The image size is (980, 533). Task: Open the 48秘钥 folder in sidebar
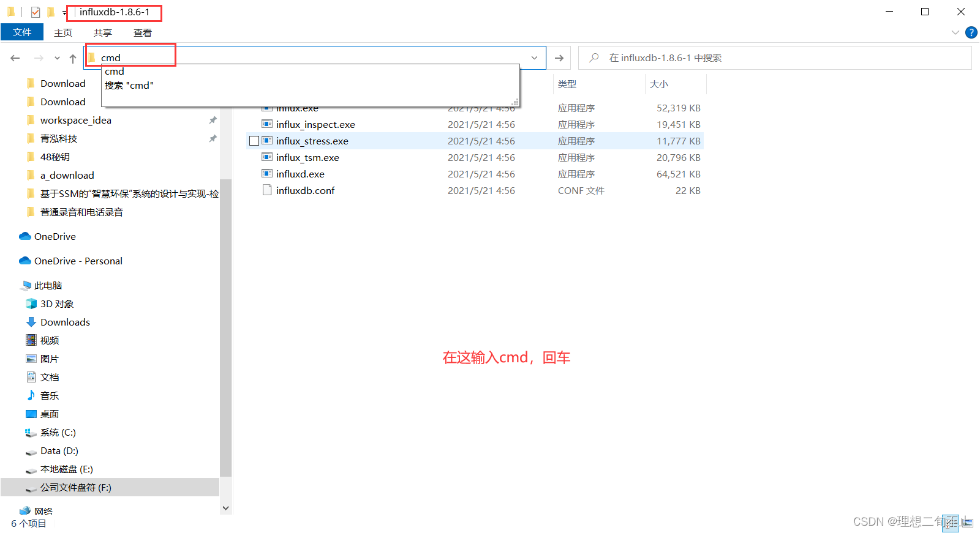55,157
